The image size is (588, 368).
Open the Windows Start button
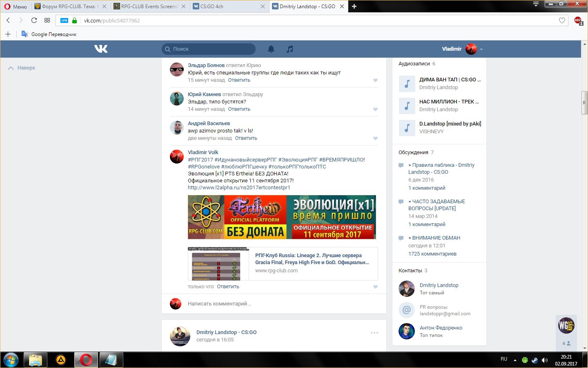point(11,360)
